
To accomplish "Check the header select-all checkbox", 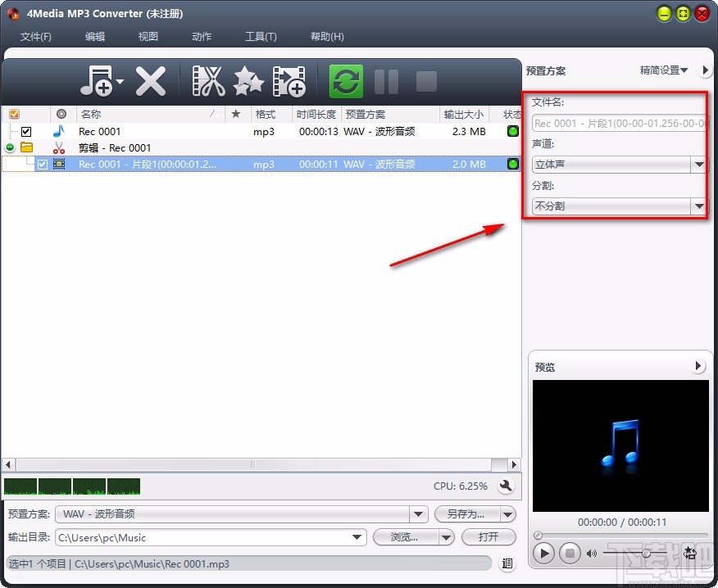I will [13, 114].
